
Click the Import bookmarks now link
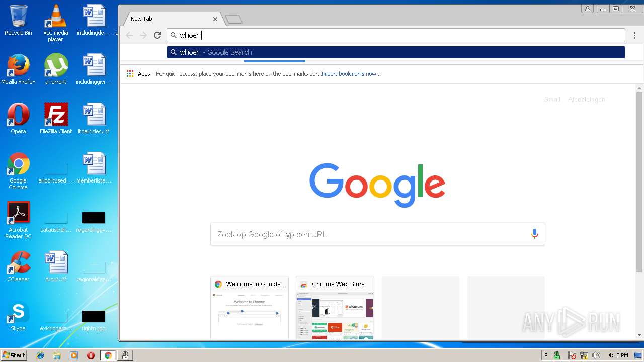[351, 74]
